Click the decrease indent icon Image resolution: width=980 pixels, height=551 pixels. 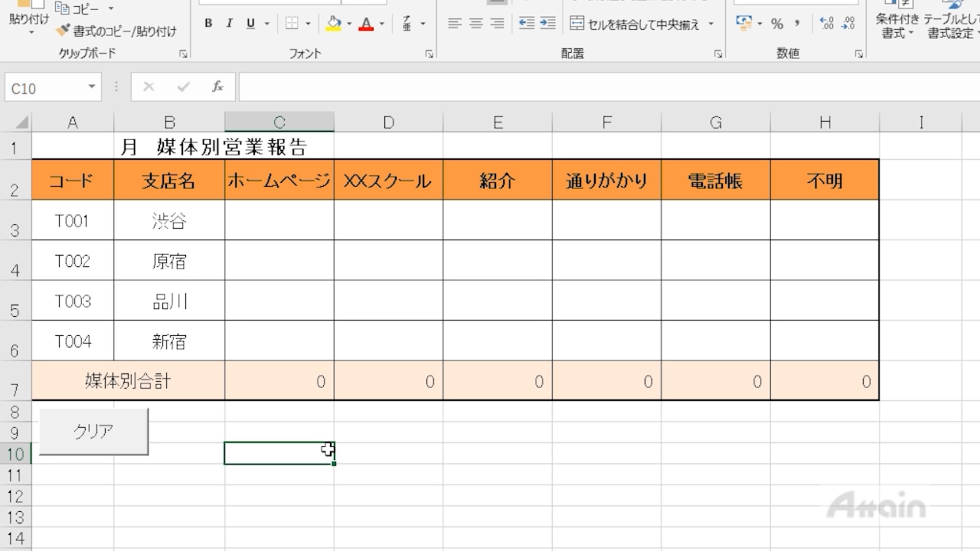click(x=526, y=23)
